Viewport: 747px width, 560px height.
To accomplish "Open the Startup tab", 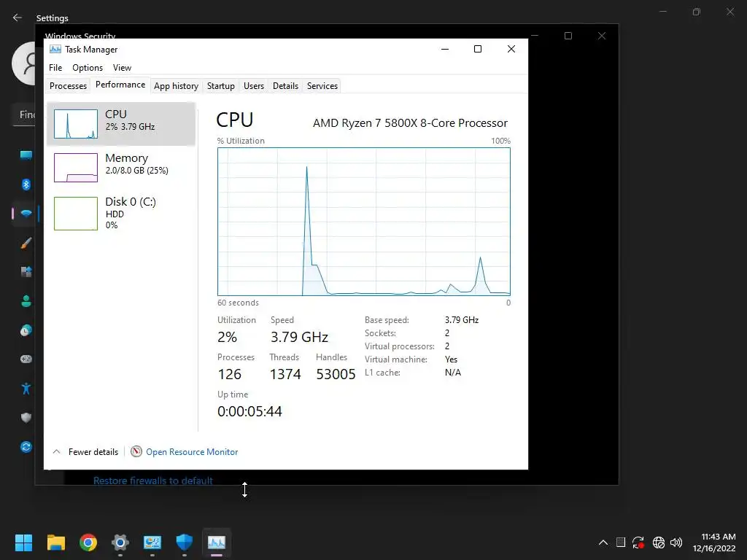I will coord(220,86).
